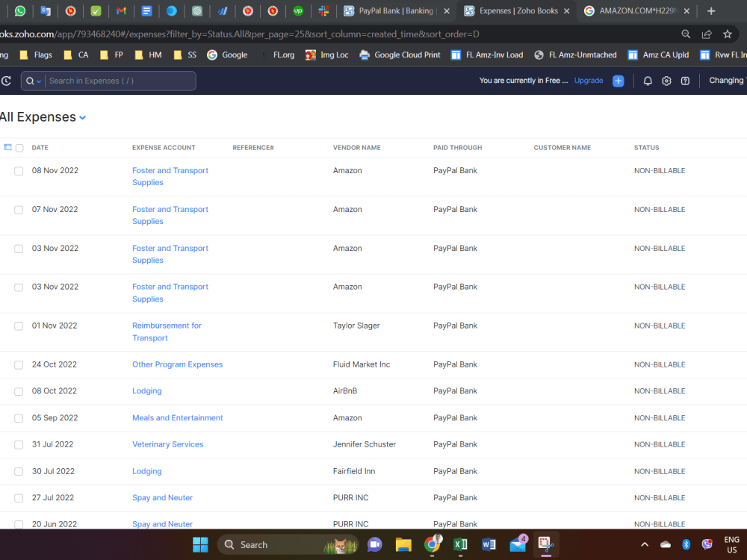
Task: Select the 05 Sep 2022 expense checkbox
Action: pos(19,418)
